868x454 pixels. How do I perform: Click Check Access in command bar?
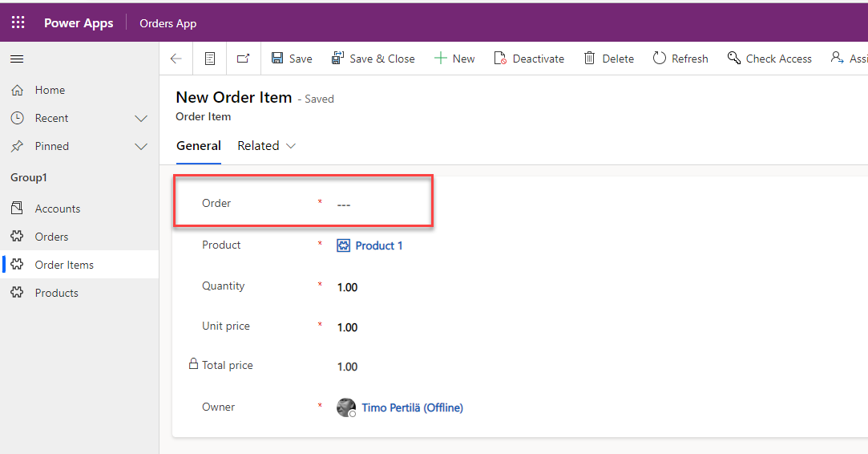(x=769, y=59)
